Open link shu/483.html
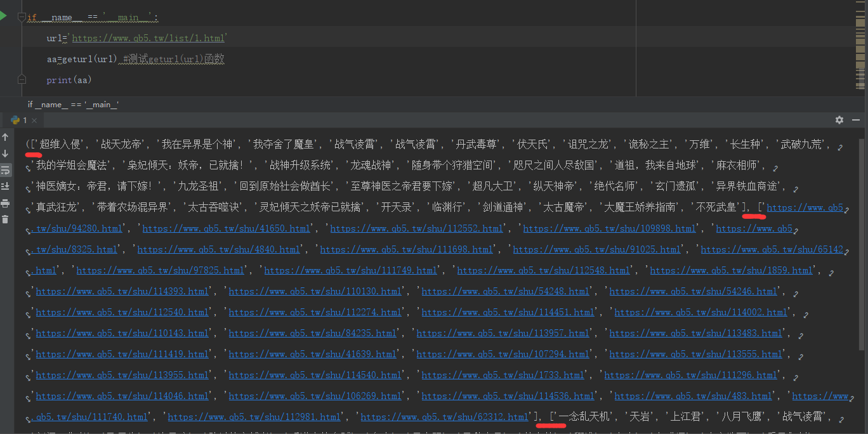 click(x=694, y=396)
